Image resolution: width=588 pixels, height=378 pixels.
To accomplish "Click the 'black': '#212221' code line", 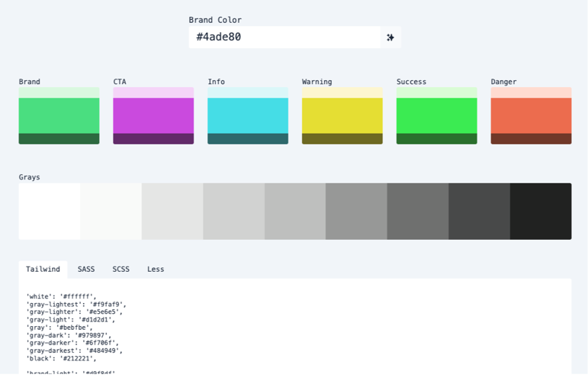I will tap(61, 358).
